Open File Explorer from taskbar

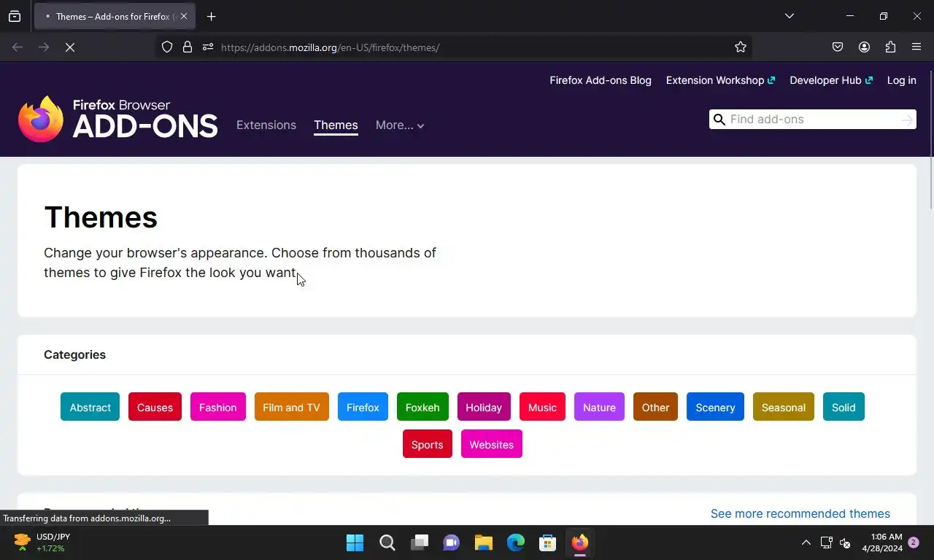[x=484, y=542]
